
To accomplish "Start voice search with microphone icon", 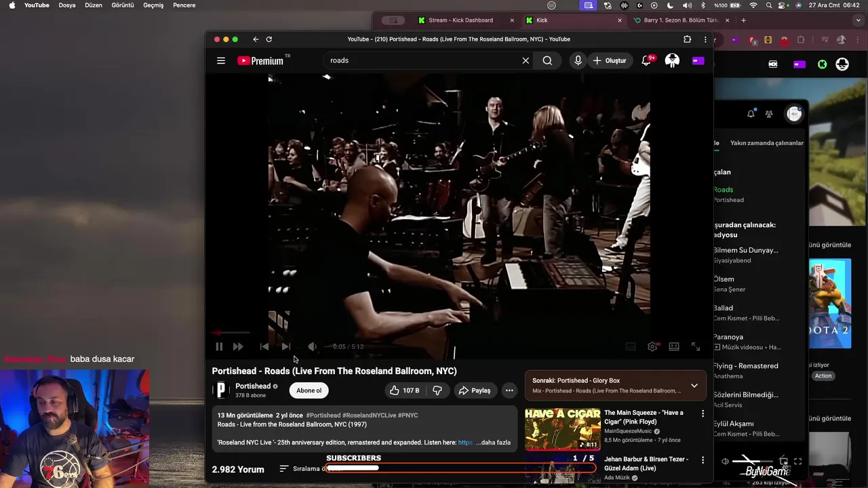I will [x=578, y=60].
